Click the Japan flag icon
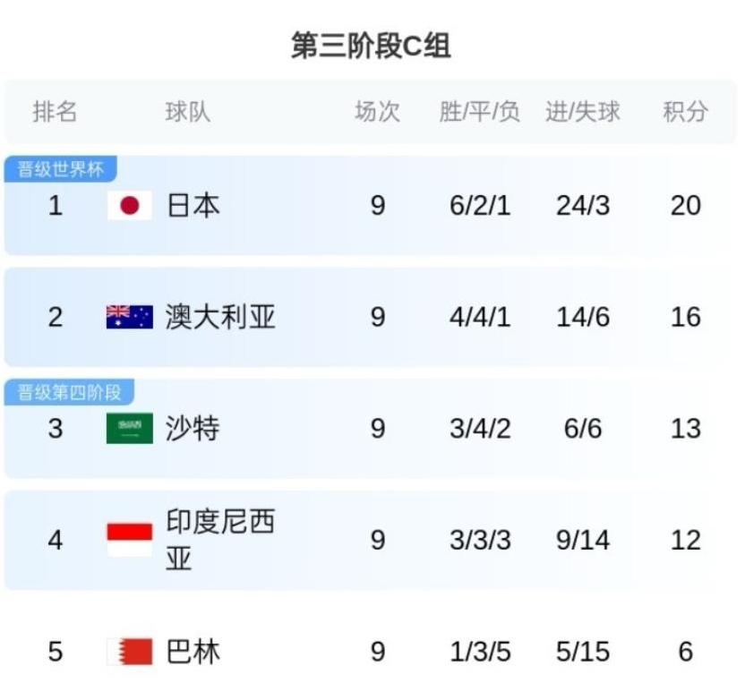The width and height of the screenshot is (745, 700). coord(130,206)
